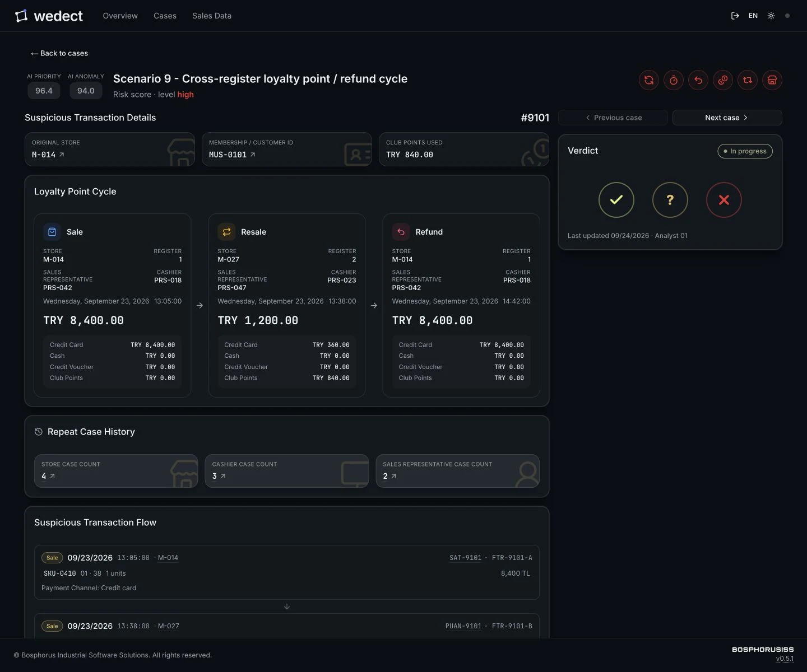Image resolution: width=807 pixels, height=672 pixels.
Task: Click the AI Anomaly score 94.0
Action: [x=86, y=91]
